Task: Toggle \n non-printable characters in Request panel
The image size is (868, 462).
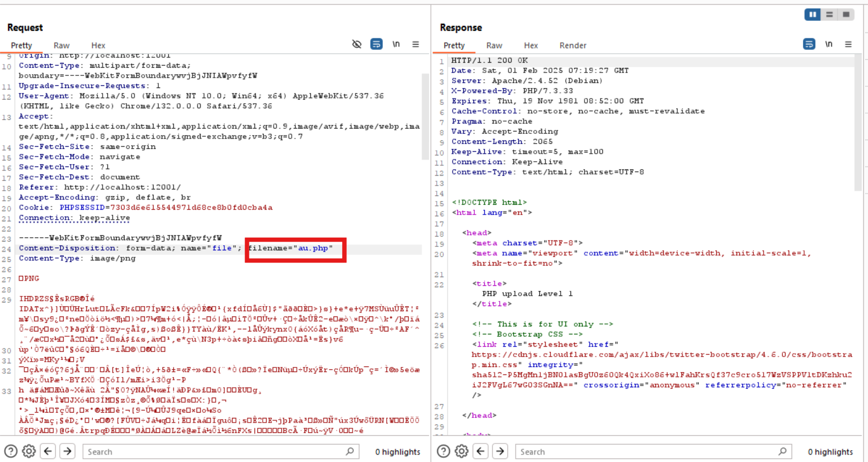Action: 397,45
